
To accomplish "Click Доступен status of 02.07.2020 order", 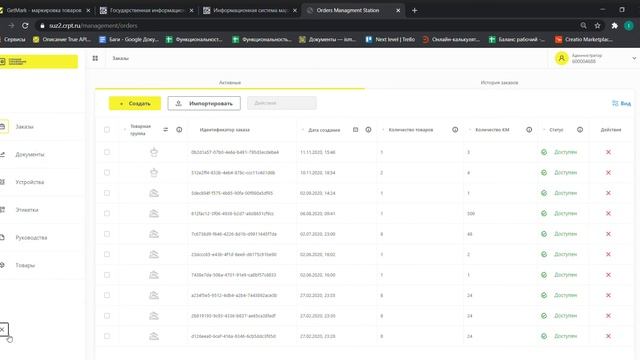I will tap(565, 234).
